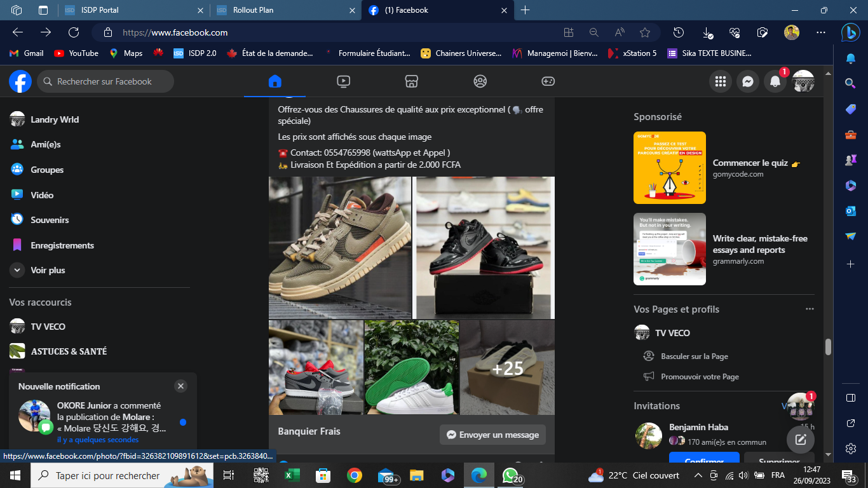This screenshot has width=868, height=488.
Task: Open the Groups icon in top navigation
Action: 480,81
